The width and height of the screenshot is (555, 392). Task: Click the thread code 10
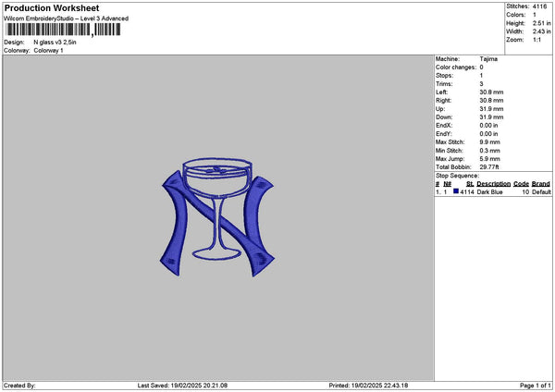pyautogui.click(x=525, y=192)
